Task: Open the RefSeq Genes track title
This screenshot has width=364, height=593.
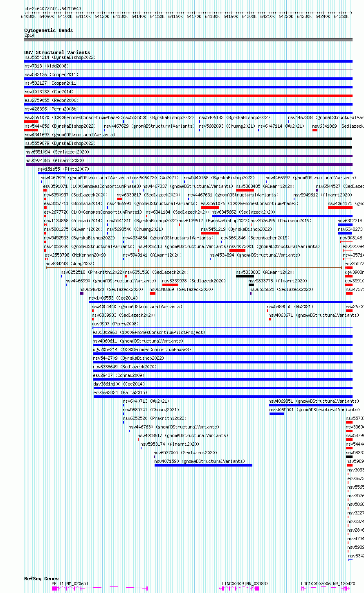Action: coord(41,579)
